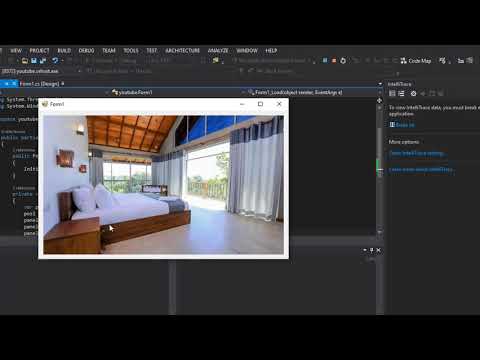Open the PROJECT menu
Image resolution: width=480 pixels, height=360 pixels.
[39, 51]
